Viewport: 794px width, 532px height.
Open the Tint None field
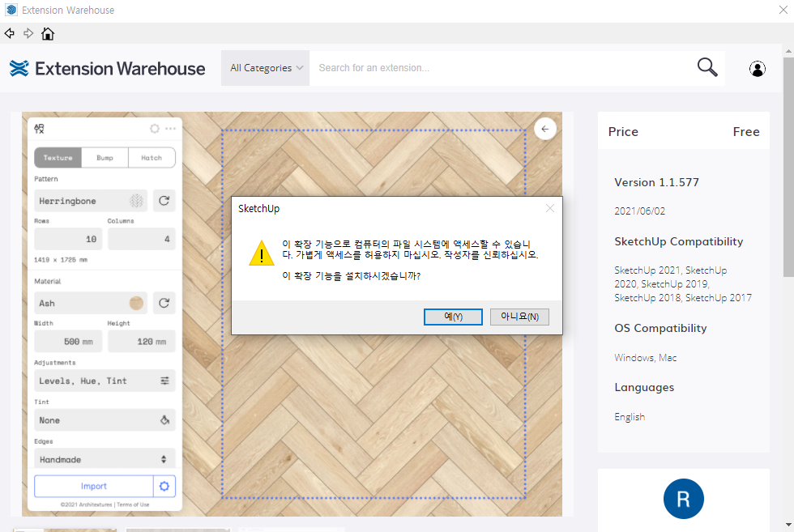(x=105, y=420)
